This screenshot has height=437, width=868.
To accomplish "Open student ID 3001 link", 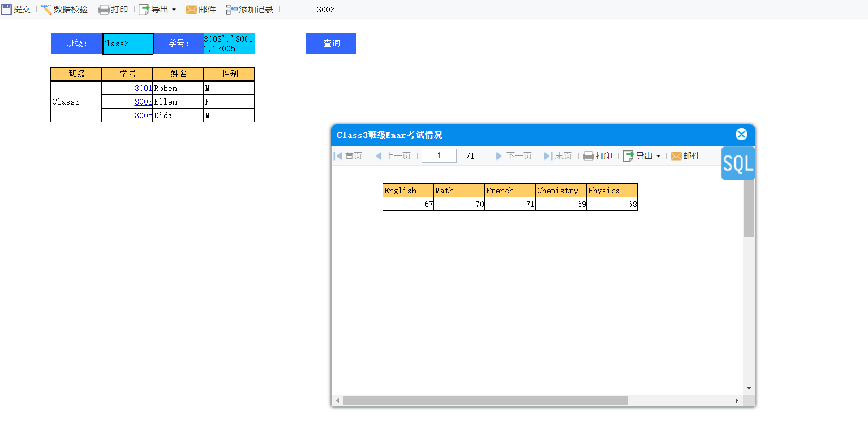I will 143,88.
